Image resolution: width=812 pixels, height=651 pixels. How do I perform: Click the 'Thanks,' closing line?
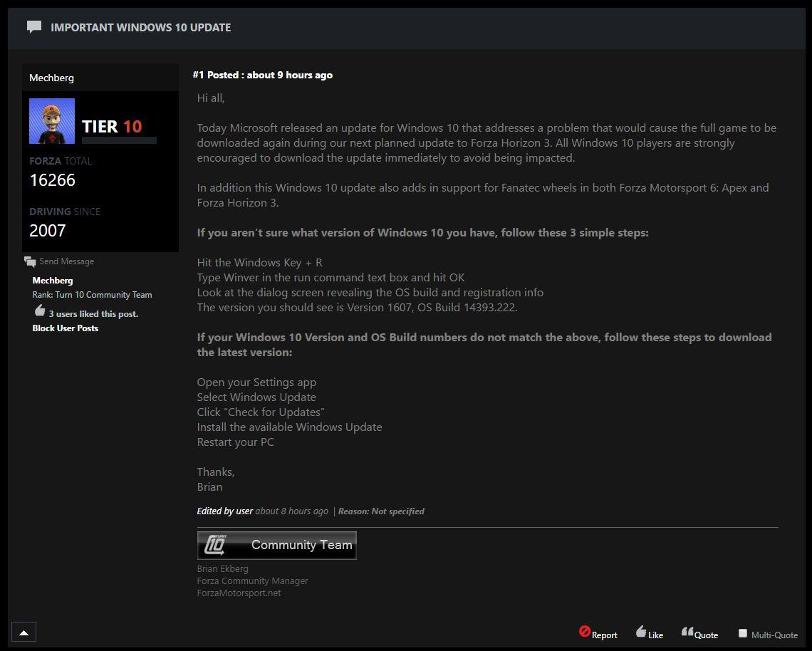[x=215, y=472]
